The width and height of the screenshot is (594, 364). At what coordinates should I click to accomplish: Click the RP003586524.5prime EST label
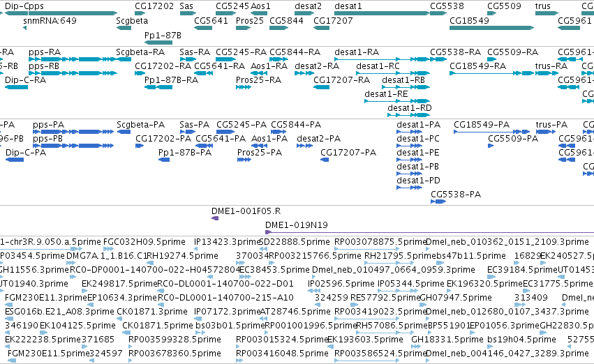(380, 353)
